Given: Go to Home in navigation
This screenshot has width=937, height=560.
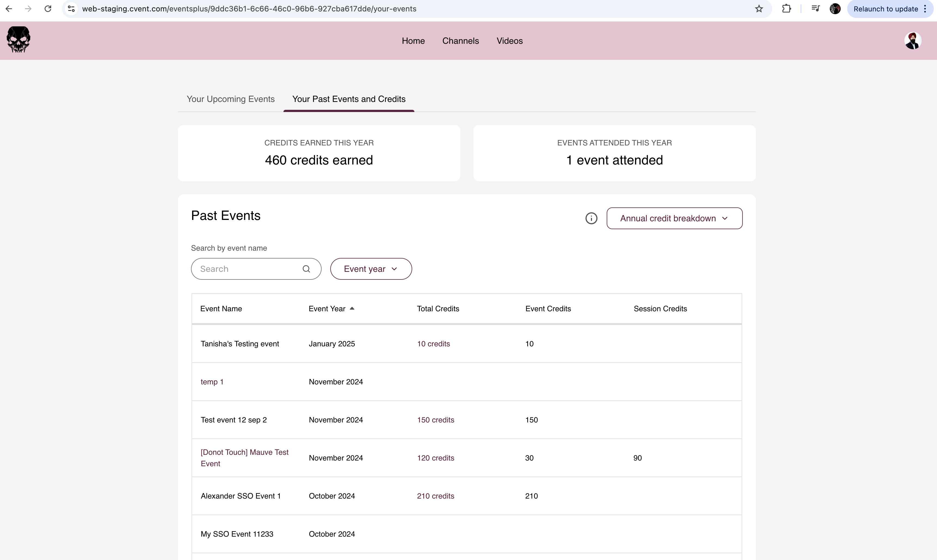Looking at the screenshot, I should (413, 41).
